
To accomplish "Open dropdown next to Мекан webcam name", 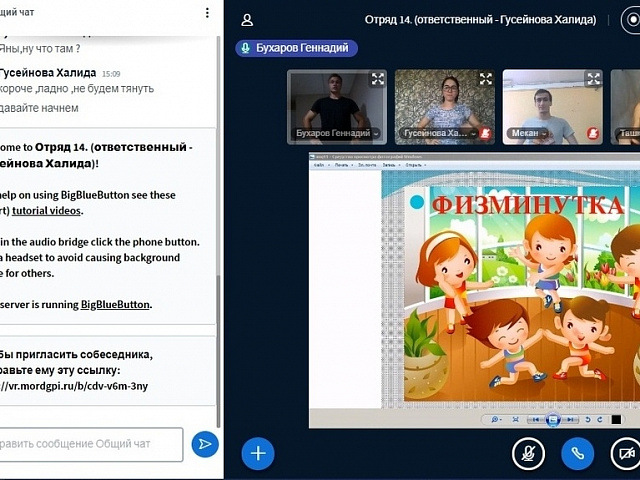I will click(544, 133).
